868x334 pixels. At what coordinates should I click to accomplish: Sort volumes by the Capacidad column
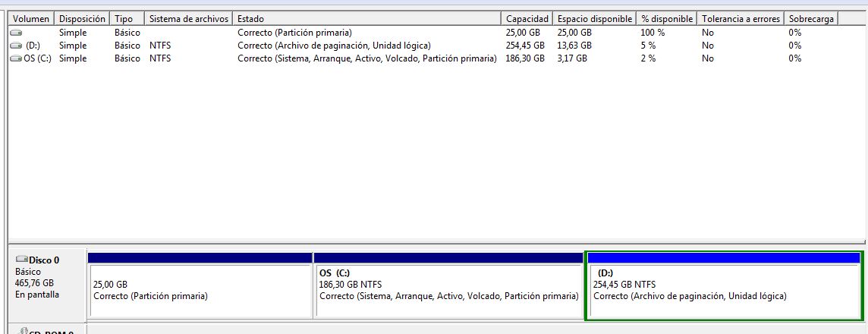coord(527,18)
